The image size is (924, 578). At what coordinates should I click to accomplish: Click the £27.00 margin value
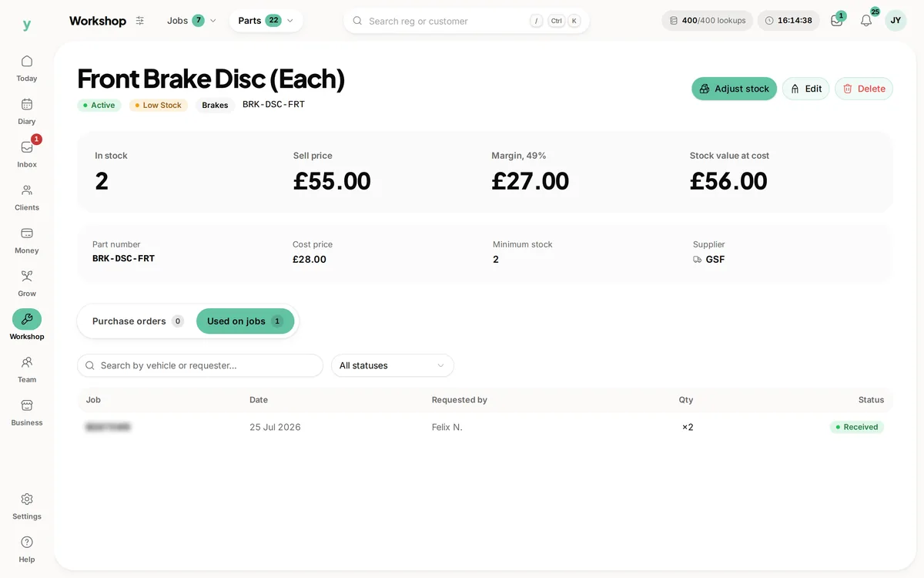[531, 181]
